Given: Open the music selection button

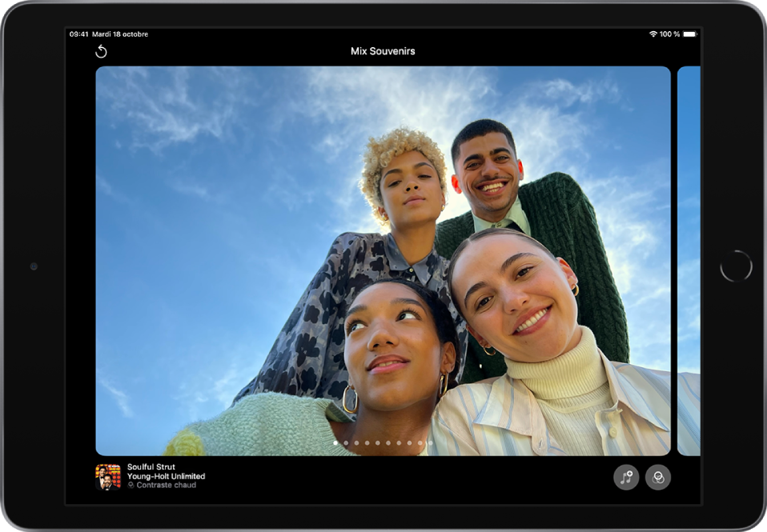Looking at the screenshot, I should [x=626, y=478].
